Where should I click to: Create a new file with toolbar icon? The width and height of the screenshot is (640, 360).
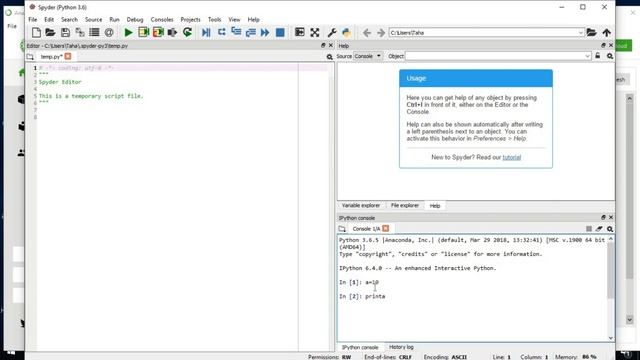[x=36, y=32]
